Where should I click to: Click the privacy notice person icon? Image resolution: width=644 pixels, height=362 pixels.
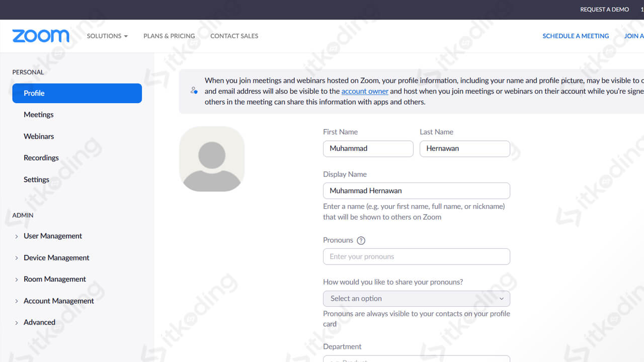[194, 90]
